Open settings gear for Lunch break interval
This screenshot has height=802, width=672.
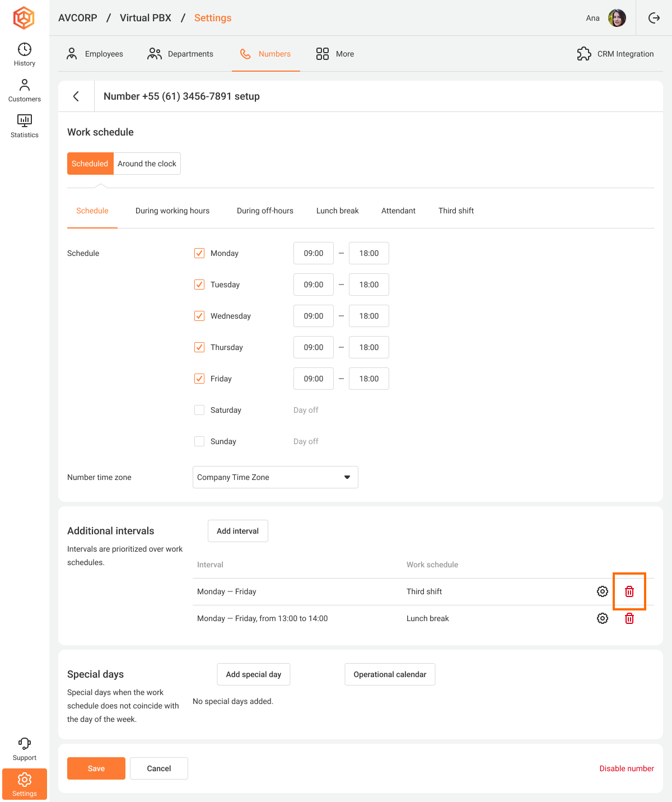click(603, 618)
